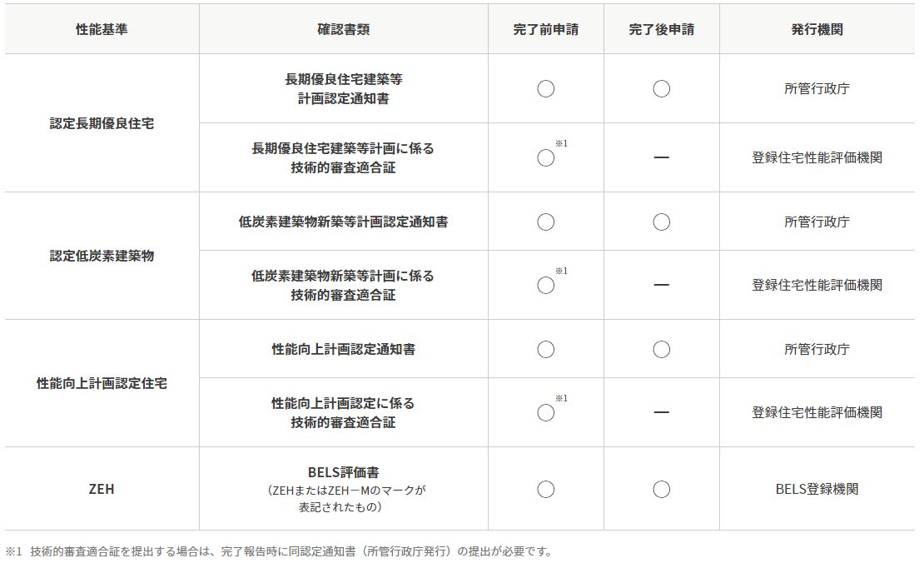Click the 発行機関 column header

pos(817,29)
